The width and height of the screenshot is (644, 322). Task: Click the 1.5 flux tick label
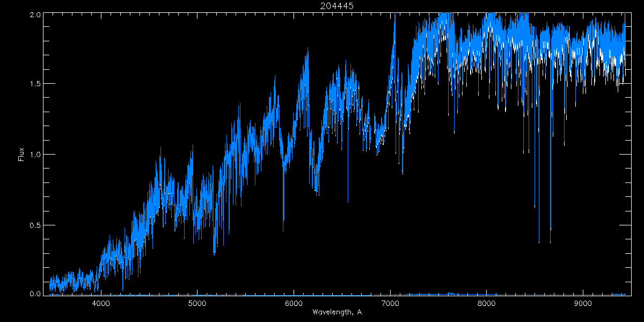(x=34, y=84)
